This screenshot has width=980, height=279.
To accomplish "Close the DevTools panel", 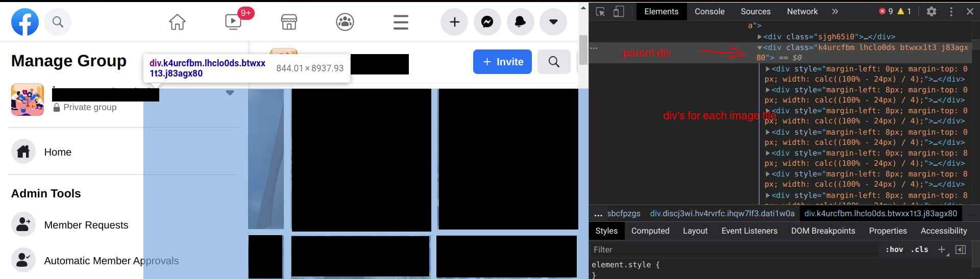I will 970,11.
